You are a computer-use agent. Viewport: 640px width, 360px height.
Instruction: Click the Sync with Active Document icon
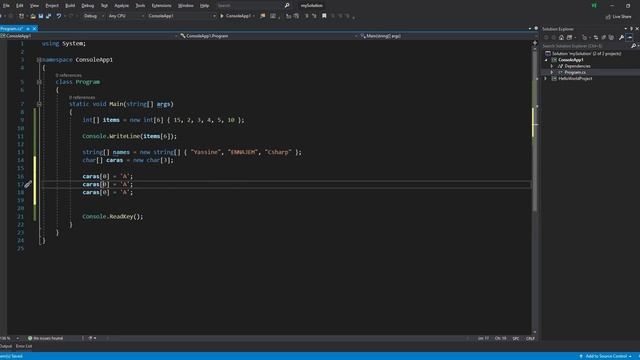click(x=596, y=38)
